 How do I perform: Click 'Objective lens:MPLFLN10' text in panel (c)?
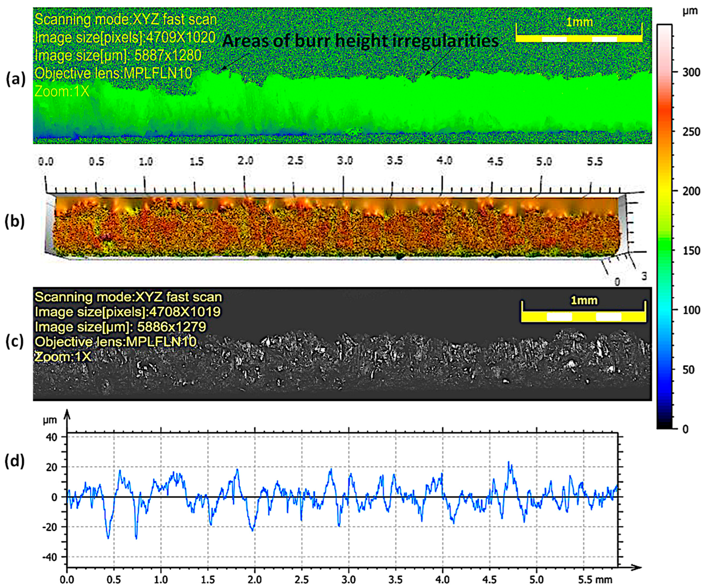[x=115, y=342]
